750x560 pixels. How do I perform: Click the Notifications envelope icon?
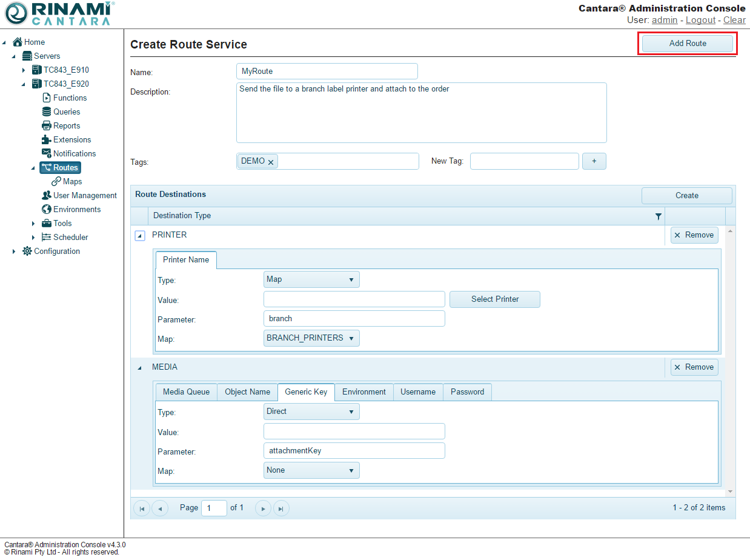click(47, 153)
